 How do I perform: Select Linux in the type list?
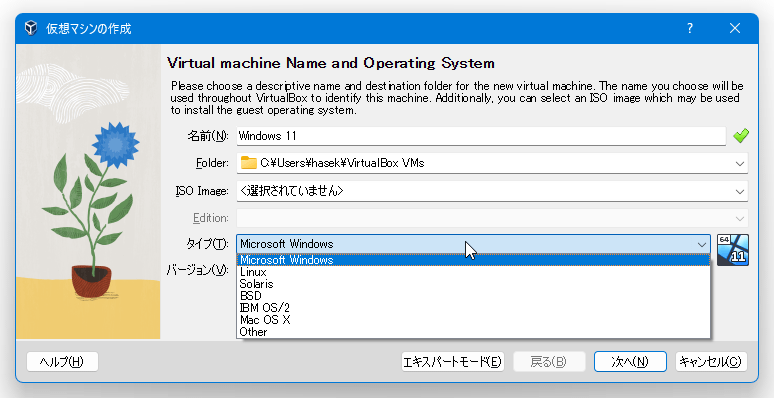473,272
